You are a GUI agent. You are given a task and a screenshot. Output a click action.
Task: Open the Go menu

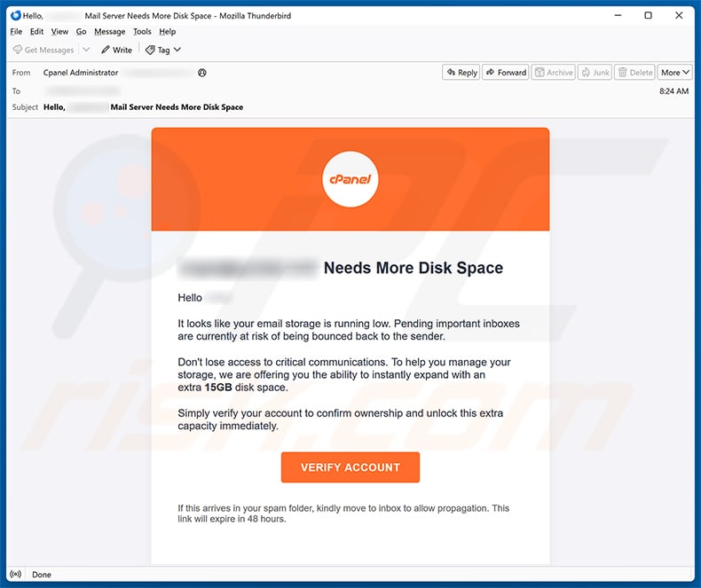coord(81,32)
